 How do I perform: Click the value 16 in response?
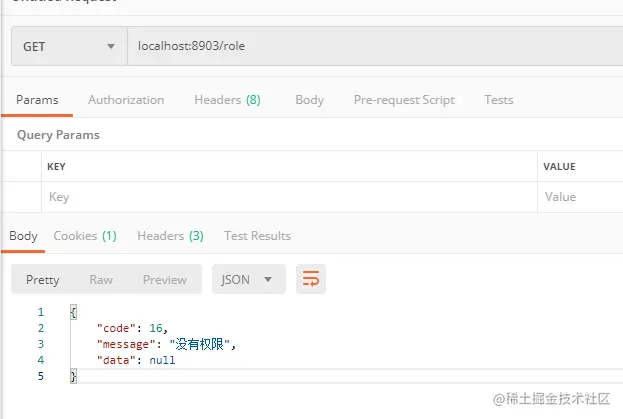156,328
